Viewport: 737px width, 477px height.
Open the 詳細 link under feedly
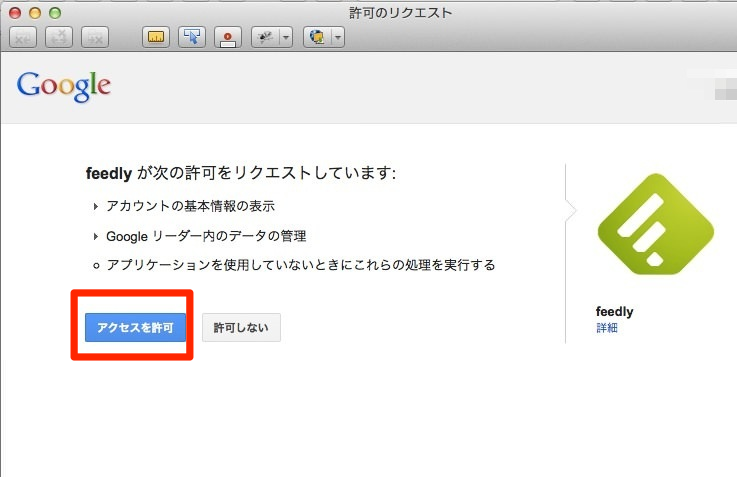(x=607, y=328)
